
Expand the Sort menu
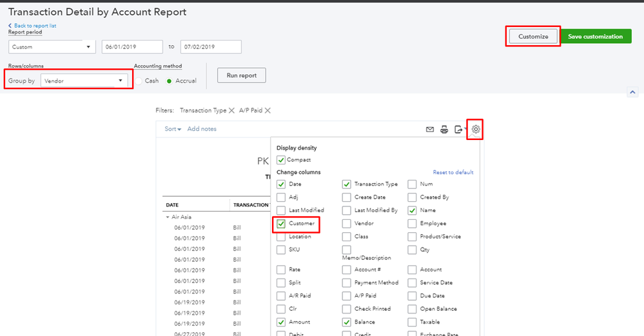(172, 129)
